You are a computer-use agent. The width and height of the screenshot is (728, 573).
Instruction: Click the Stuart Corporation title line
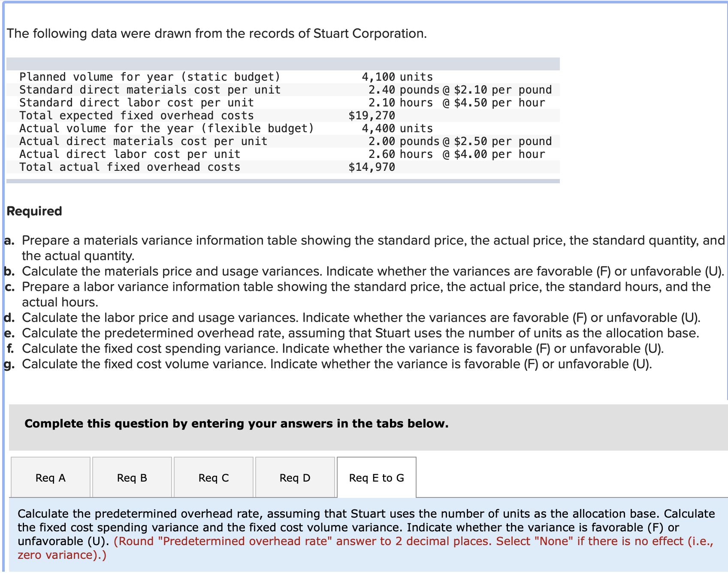pyautogui.click(x=217, y=33)
